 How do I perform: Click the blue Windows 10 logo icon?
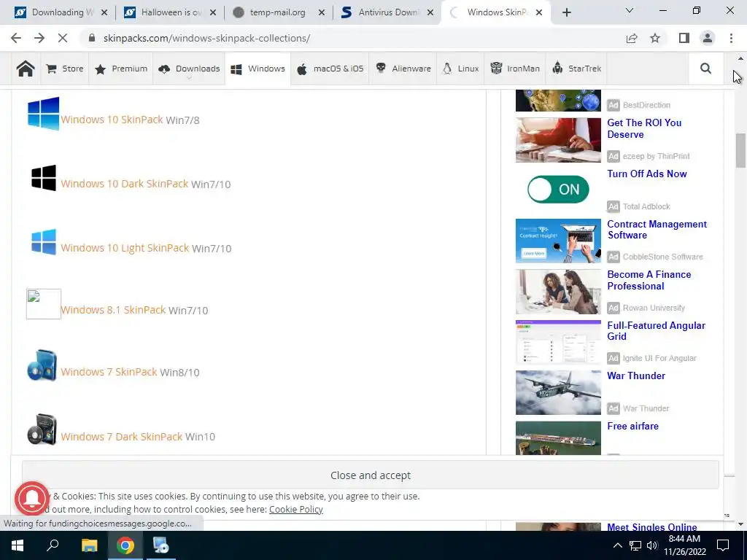click(43, 113)
